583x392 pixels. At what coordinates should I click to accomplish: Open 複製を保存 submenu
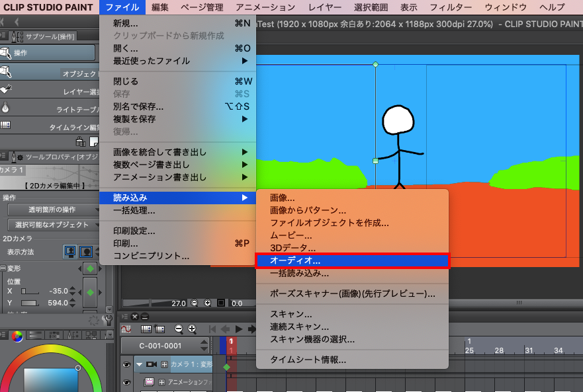point(178,119)
